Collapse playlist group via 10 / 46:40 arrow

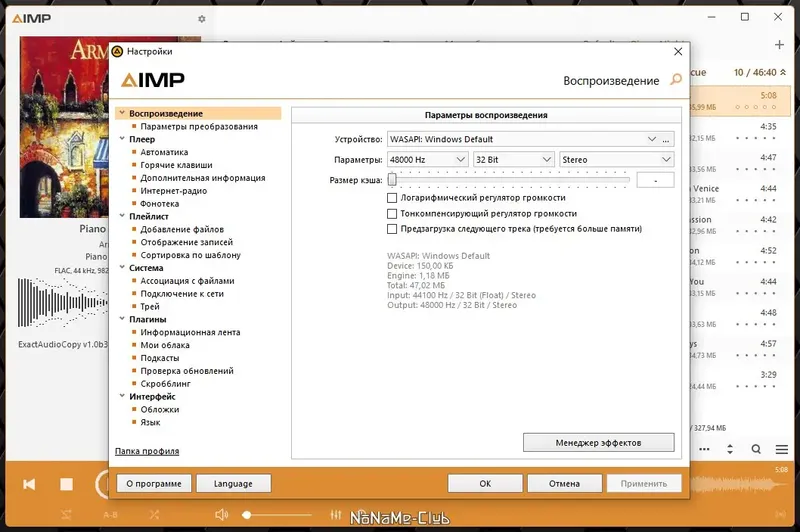click(783, 72)
